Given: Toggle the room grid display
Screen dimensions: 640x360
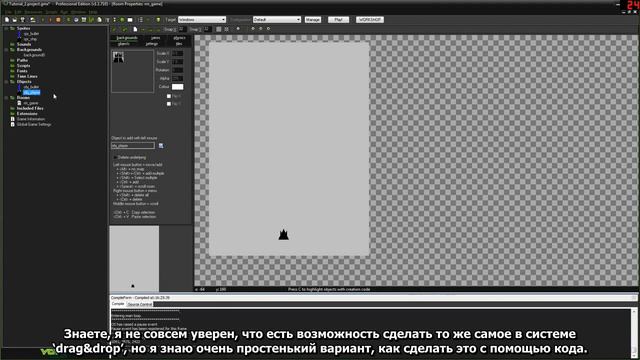Looking at the screenshot, I should [x=219, y=29].
